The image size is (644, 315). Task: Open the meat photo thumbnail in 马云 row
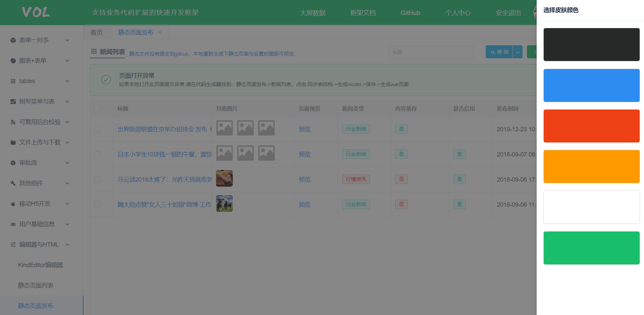[x=224, y=178]
